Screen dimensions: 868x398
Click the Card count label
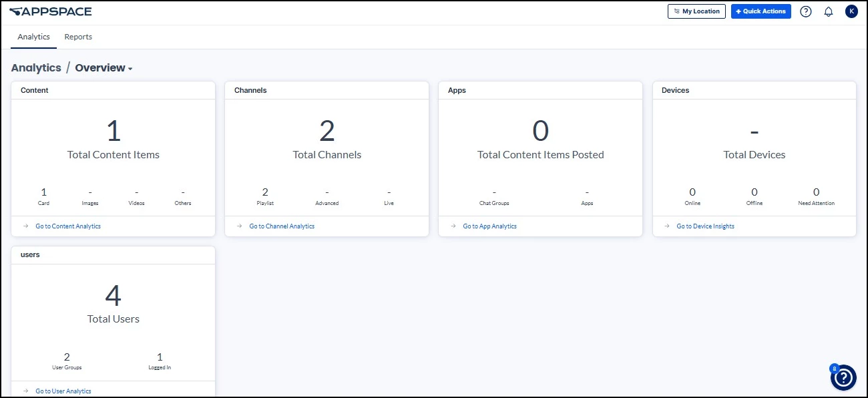(43, 203)
